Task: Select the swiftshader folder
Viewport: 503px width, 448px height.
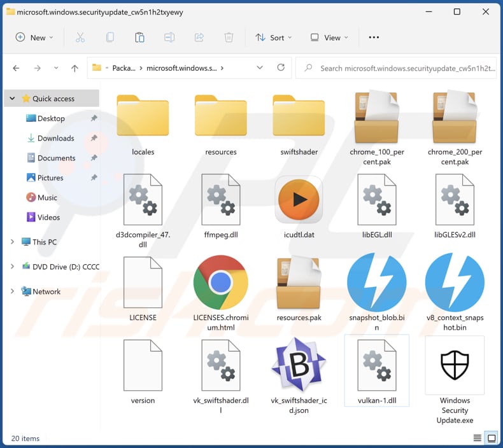Action: pos(299,125)
